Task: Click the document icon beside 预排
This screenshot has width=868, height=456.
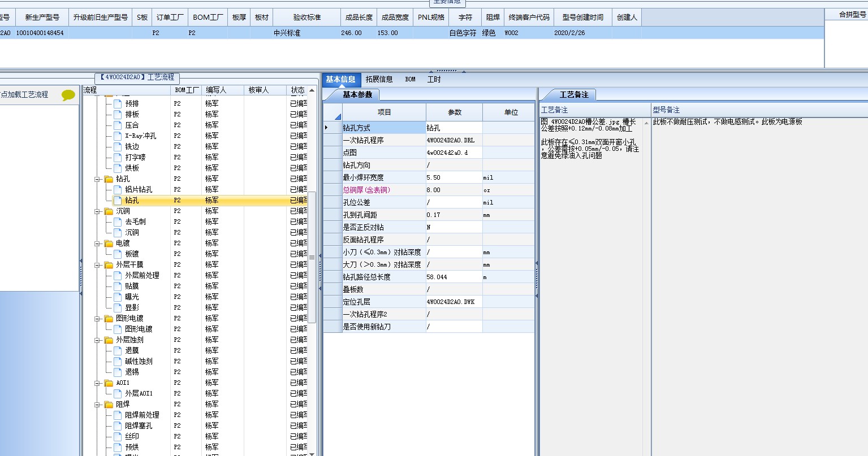Action: (118, 104)
